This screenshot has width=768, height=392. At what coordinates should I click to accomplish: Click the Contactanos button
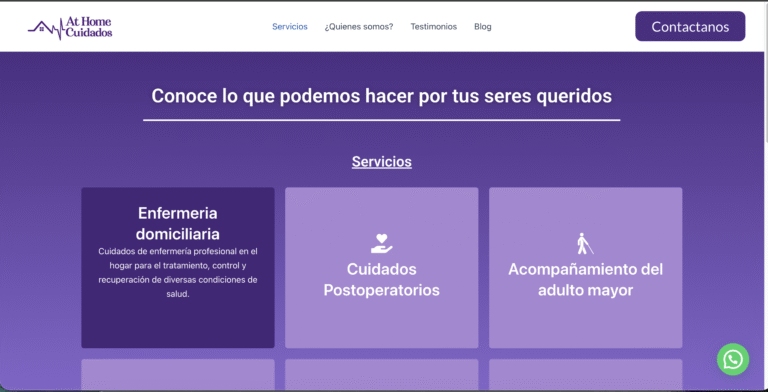click(690, 26)
